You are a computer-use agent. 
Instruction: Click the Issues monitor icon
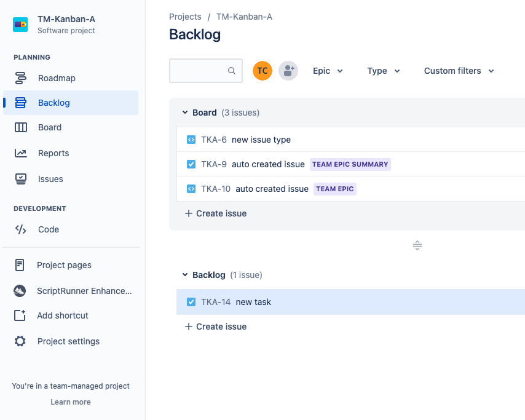pos(21,179)
